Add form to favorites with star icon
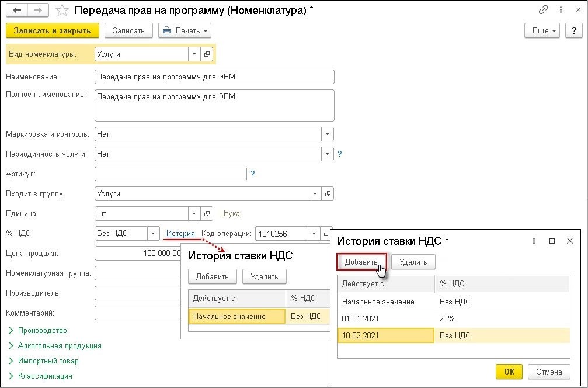This screenshot has height=388, width=588. tap(61, 11)
